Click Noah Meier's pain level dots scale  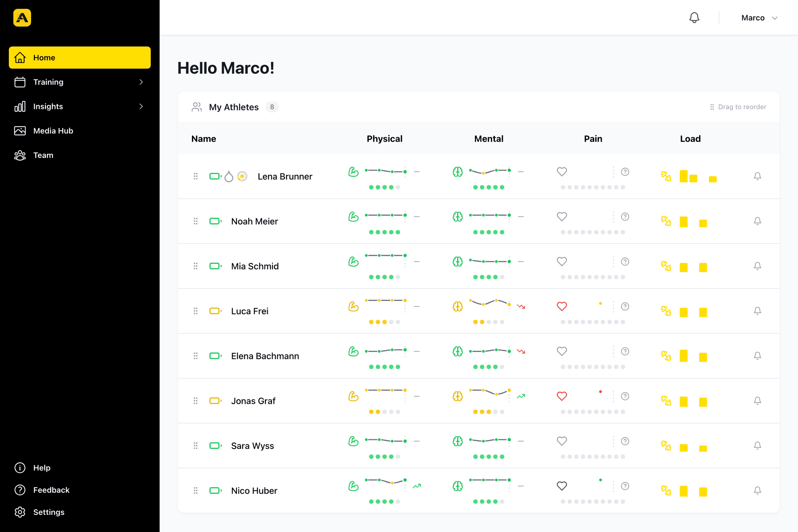point(593,232)
